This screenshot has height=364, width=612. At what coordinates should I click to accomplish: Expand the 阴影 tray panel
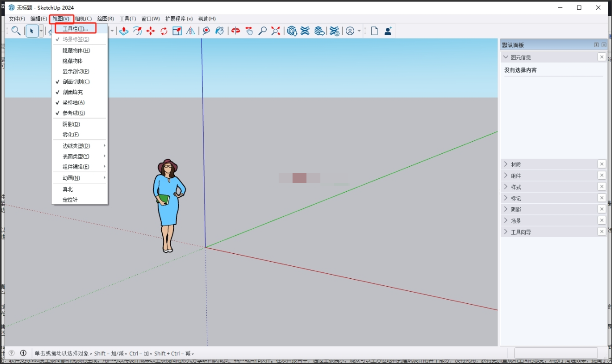pos(506,209)
